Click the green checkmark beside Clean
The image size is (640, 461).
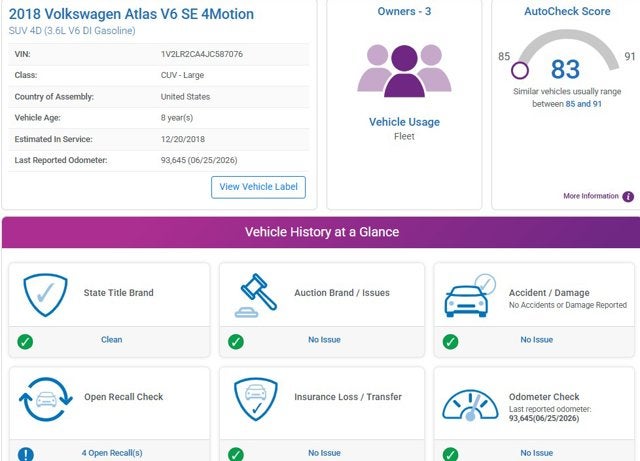pyautogui.click(x=25, y=341)
